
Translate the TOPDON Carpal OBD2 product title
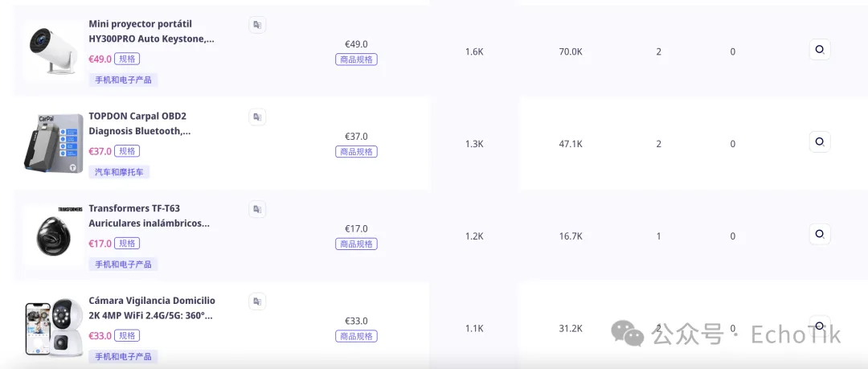point(257,117)
